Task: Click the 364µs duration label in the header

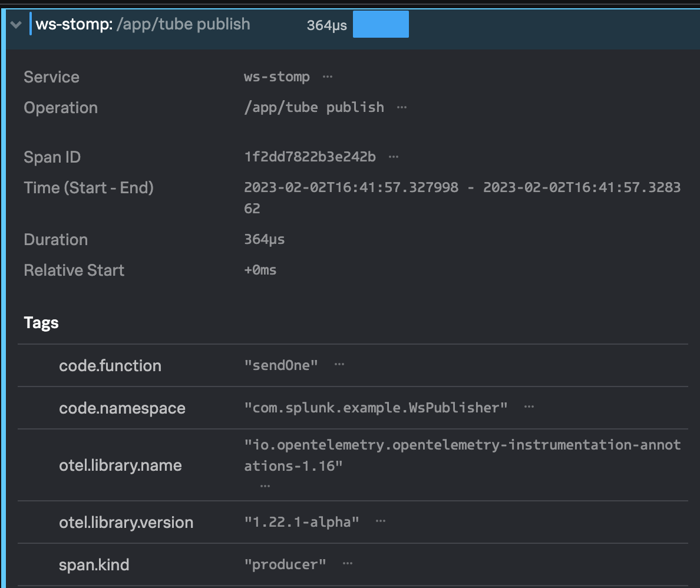Action: [326, 24]
